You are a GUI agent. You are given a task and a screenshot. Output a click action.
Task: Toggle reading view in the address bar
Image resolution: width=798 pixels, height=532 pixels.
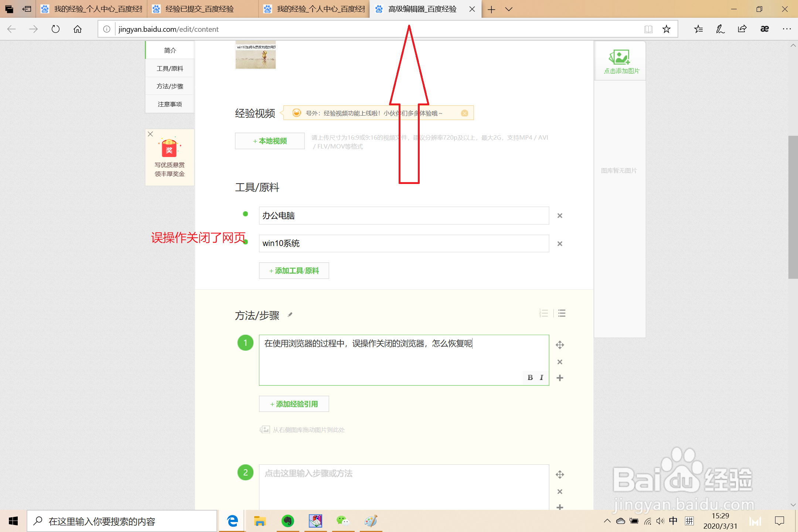point(648,29)
